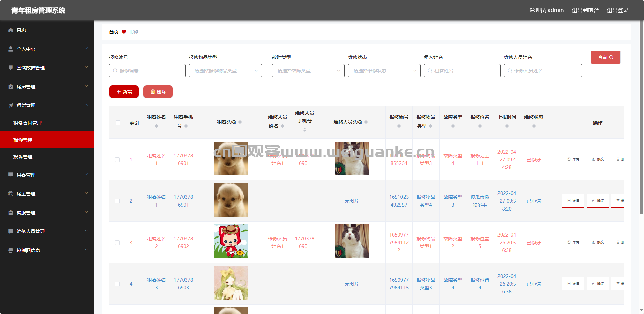Sort by 维修人员头像 column arrows
This screenshot has width=644, height=314.
(366, 122)
